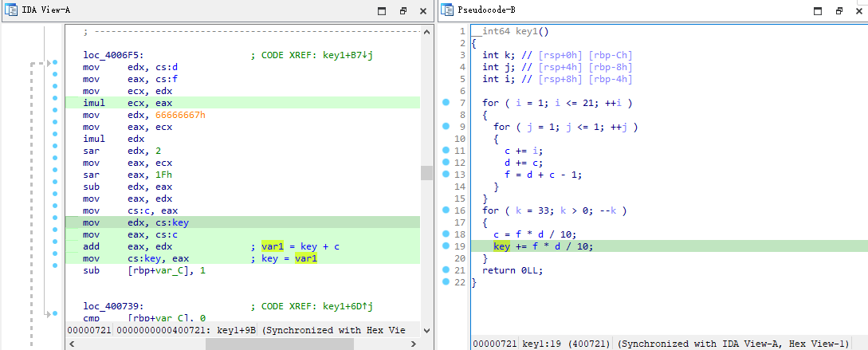This screenshot has height=350, width=868.
Task: Toggle breakpoint on pseudocode line 19
Action: pos(445,246)
